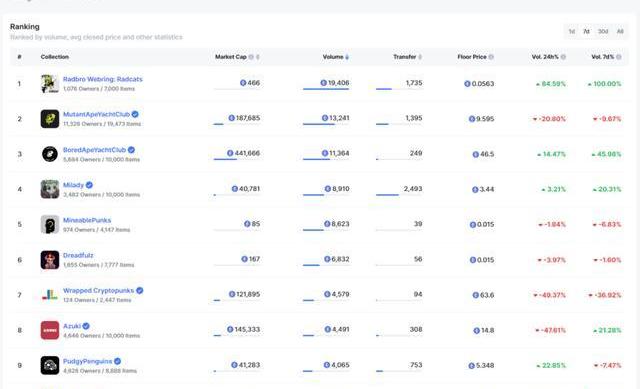The width and height of the screenshot is (640, 389).
Task: Click the Floor Price info icon
Action: 491,57
